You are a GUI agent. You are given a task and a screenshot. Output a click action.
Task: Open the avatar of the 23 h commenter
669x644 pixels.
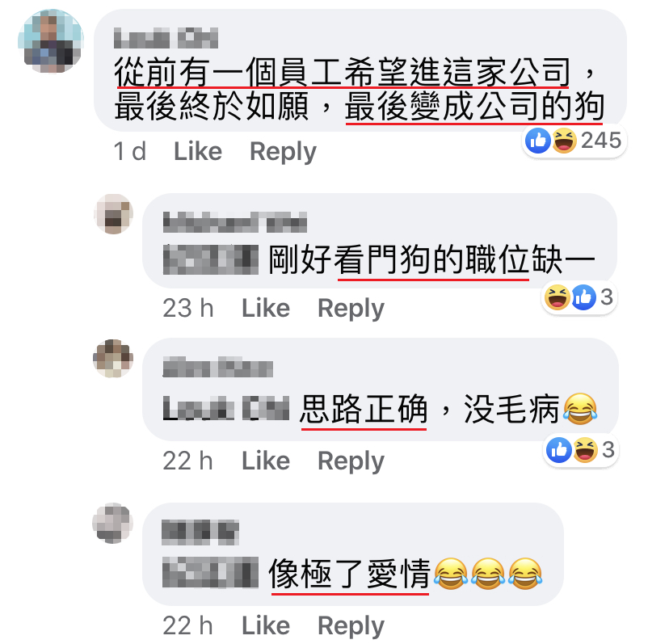point(113,214)
